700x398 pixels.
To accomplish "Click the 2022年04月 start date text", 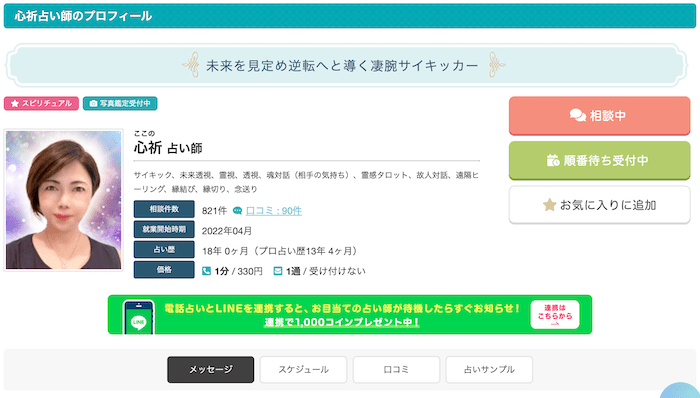I will click(227, 231).
